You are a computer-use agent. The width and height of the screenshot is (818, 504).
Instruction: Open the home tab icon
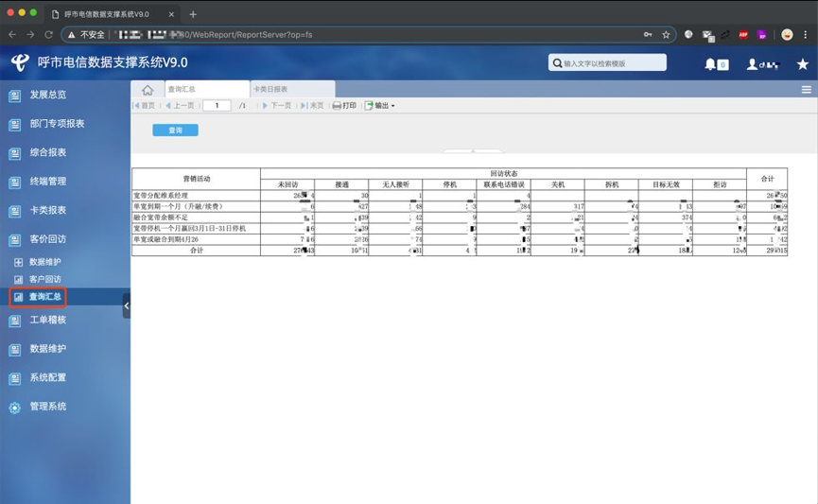(148, 90)
